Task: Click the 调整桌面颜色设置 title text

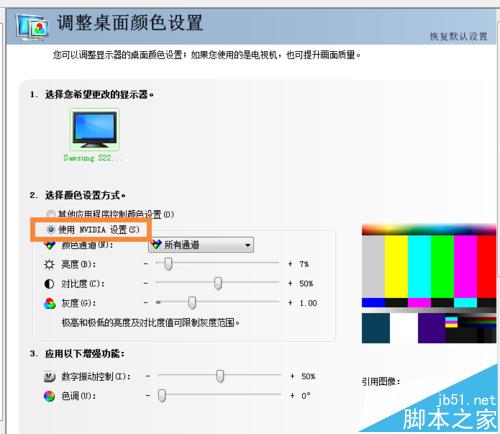Action: (x=130, y=23)
